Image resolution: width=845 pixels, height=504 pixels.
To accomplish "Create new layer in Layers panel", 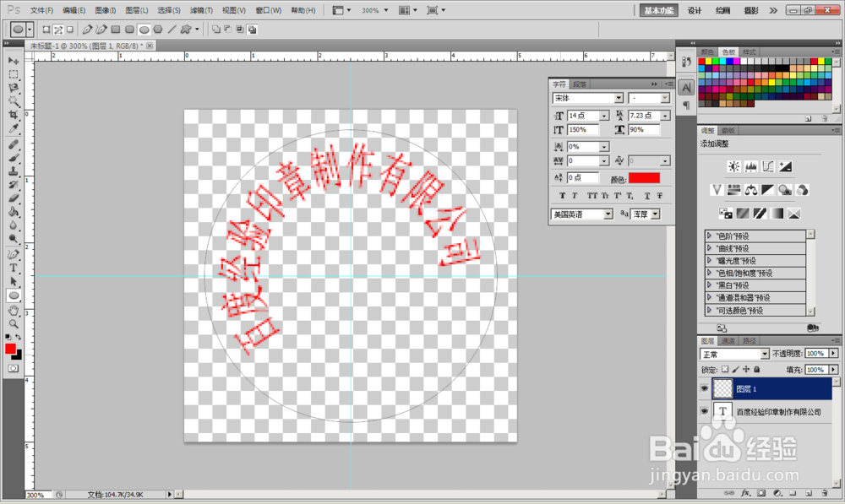I will pos(809,493).
